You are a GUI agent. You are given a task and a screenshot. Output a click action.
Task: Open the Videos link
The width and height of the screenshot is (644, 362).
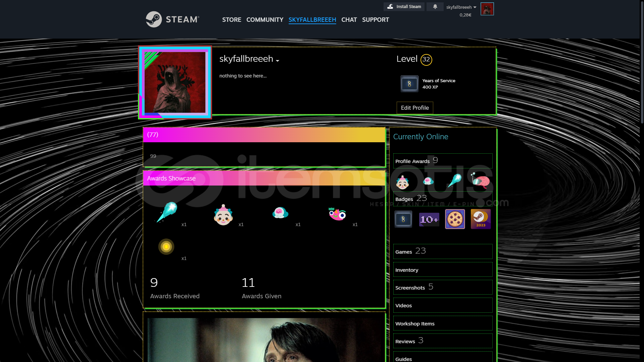coord(443,305)
